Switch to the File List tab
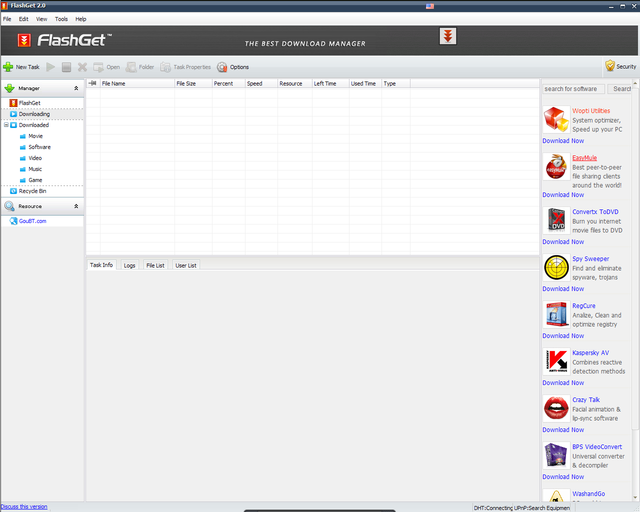This screenshot has width=640, height=512. pos(155,265)
